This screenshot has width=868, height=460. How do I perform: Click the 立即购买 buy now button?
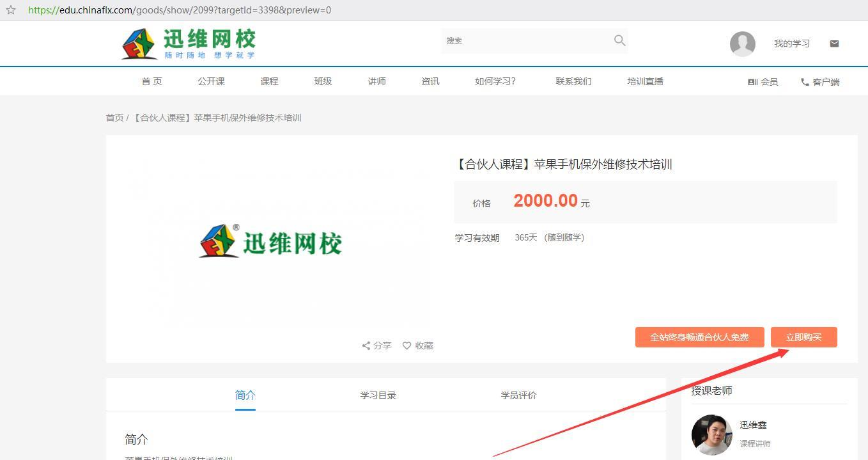[803, 337]
